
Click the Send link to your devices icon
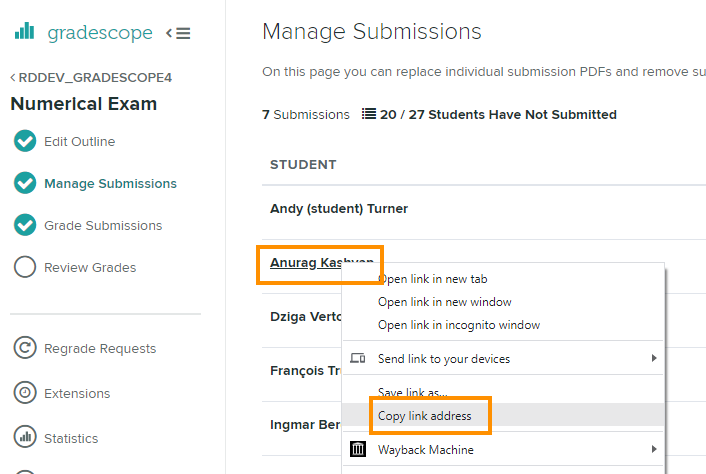coord(358,359)
